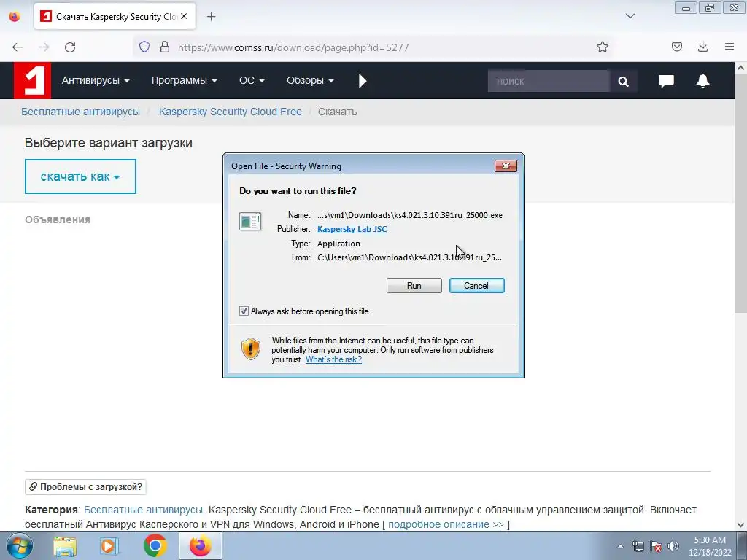Open a new tab with plus icon
Viewport: 747px width, 560px height.
coord(211,17)
